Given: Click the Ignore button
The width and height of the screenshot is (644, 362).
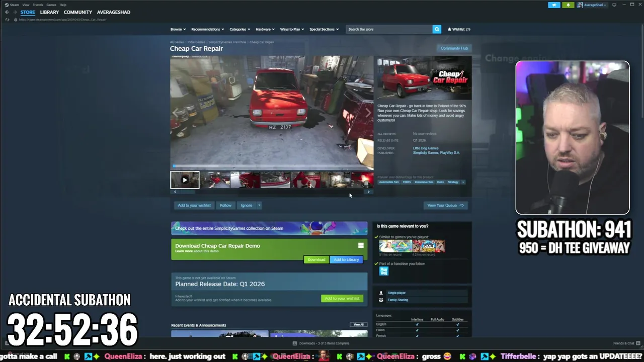Looking at the screenshot, I should (x=247, y=205).
